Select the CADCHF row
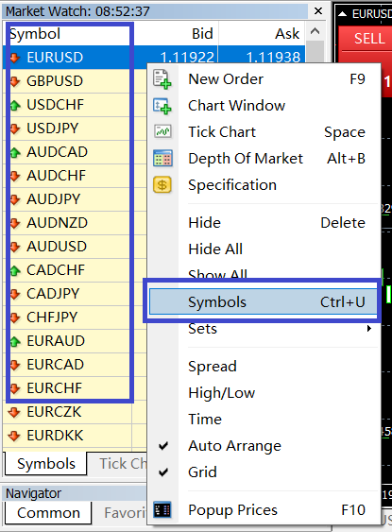Viewport: 392px width, 532px height. point(75,270)
